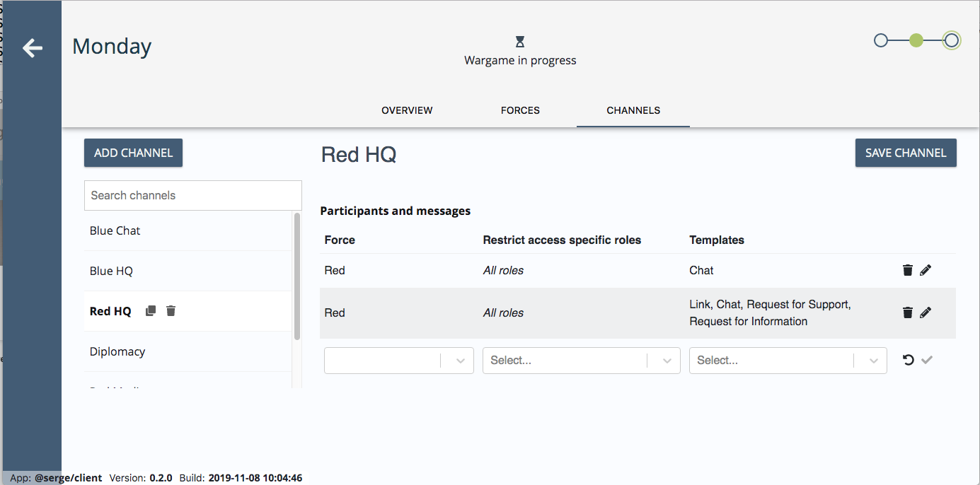Image resolution: width=980 pixels, height=485 pixels.
Task: Select the Blue HQ channel
Action: coord(188,271)
